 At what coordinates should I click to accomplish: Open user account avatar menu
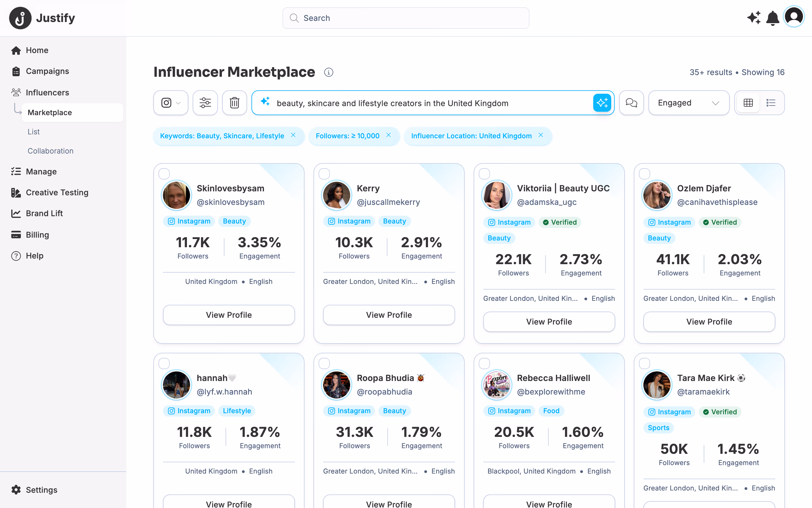pyautogui.click(x=794, y=17)
